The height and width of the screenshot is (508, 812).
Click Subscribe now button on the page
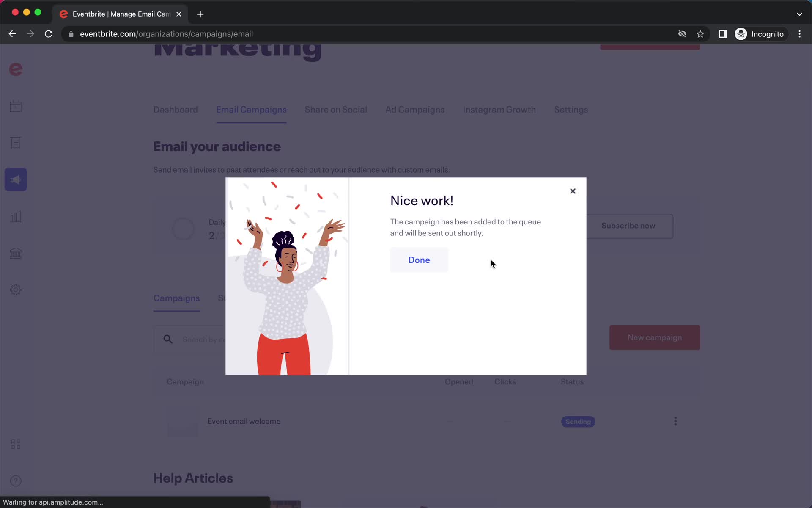(629, 226)
